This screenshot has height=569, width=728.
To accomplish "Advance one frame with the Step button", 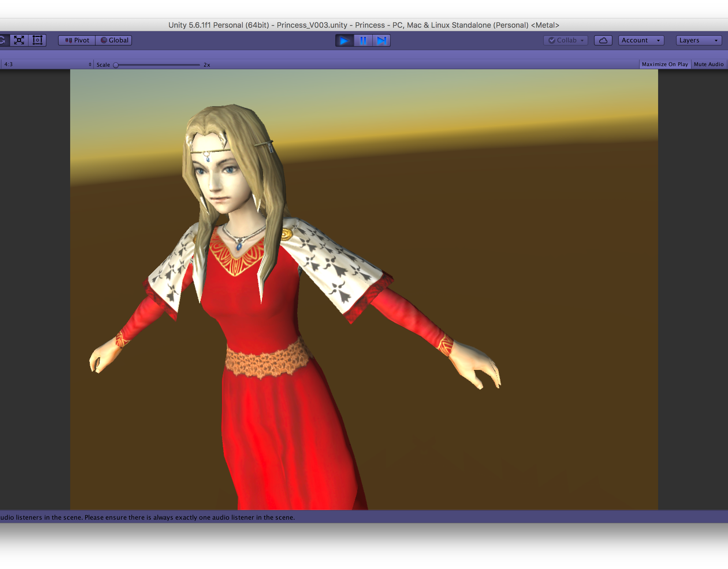I will point(381,41).
